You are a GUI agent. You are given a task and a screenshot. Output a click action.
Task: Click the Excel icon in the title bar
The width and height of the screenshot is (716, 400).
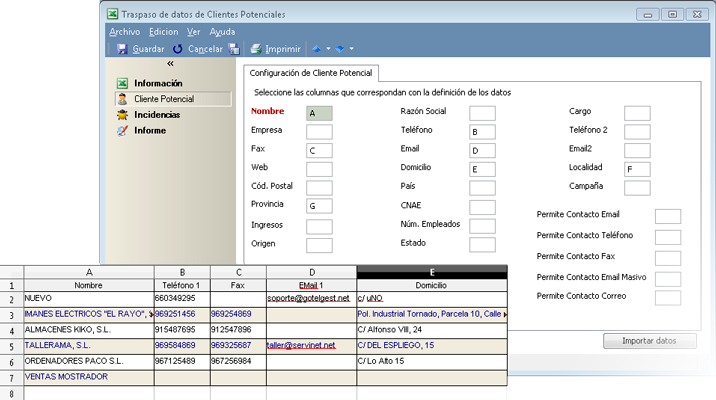pyautogui.click(x=112, y=14)
